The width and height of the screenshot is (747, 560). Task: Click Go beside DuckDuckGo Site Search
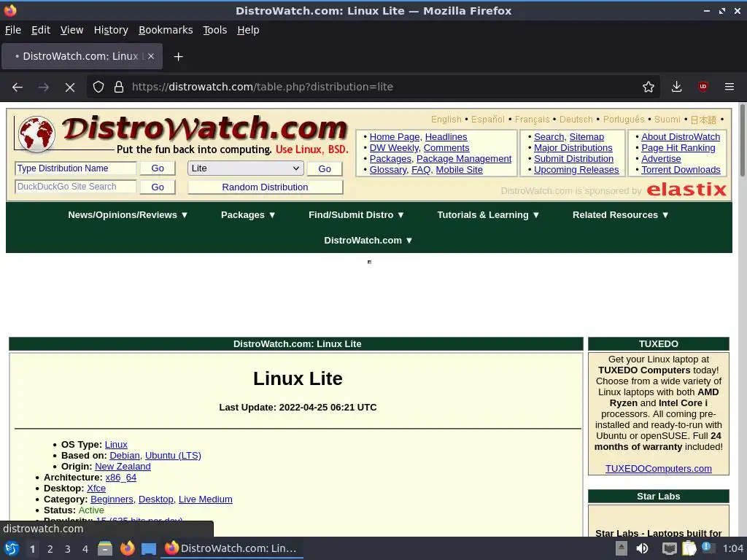(x=158, y=187)
